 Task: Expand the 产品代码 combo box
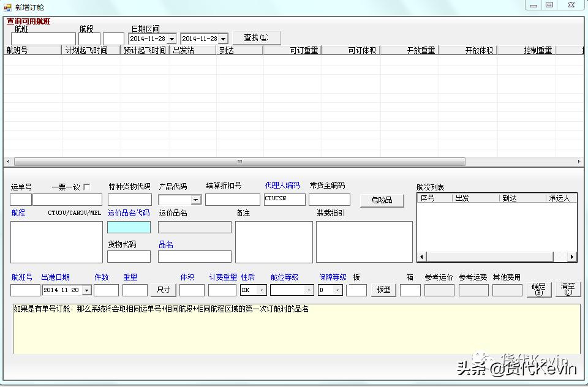coord(196,199)
